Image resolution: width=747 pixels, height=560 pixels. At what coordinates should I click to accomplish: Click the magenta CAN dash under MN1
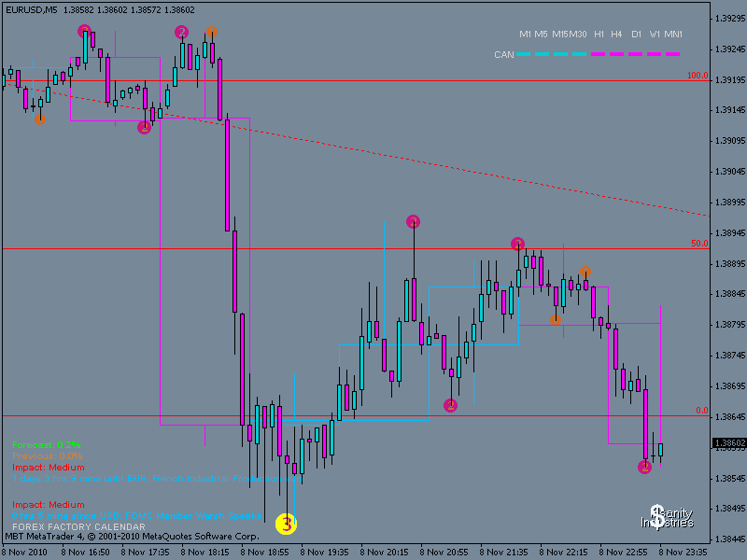click(x=672, y=54)
